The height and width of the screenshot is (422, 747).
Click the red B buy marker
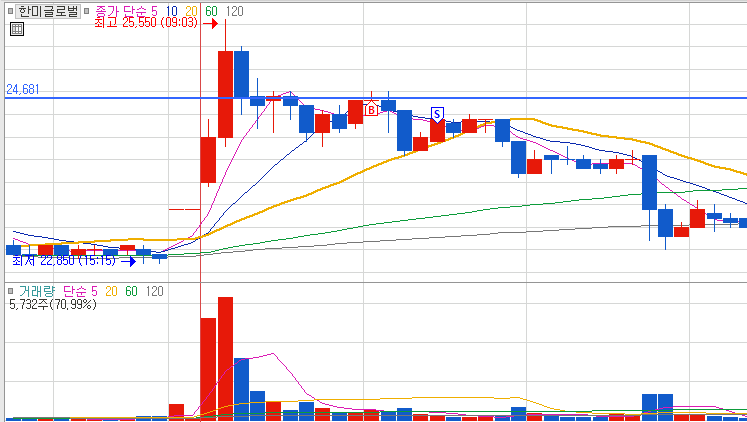click(371, 109)
